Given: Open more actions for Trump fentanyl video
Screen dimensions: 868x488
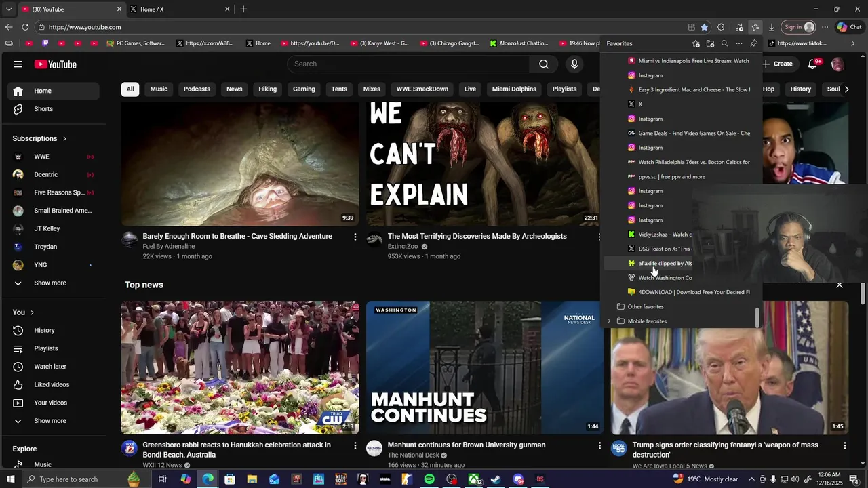Looking at the screenshot, I should (844, 445).
